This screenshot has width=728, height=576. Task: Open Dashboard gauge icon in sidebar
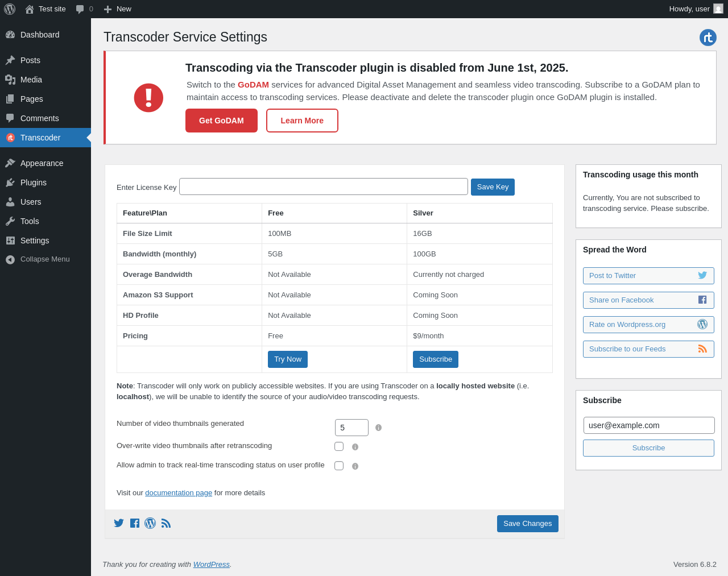pos(10,35)
